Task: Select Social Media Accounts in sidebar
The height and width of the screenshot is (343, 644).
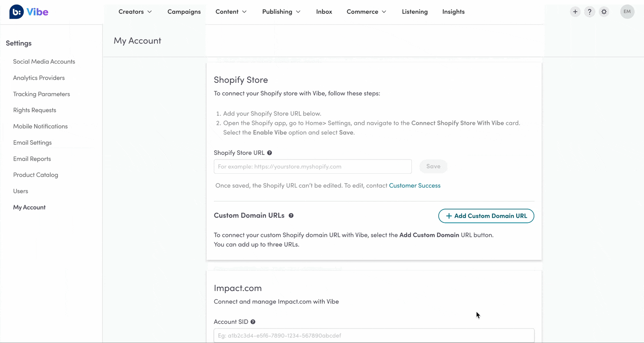Action: tap(44, 62)
